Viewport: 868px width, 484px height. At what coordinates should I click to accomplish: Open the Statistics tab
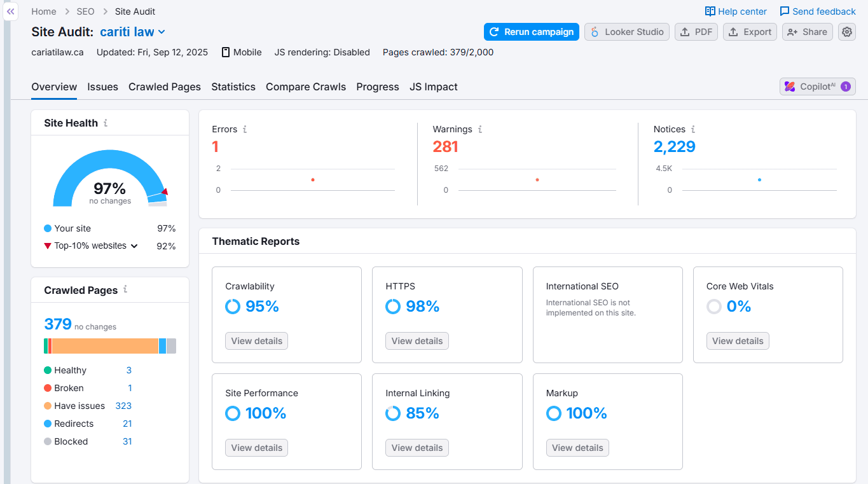233,87
